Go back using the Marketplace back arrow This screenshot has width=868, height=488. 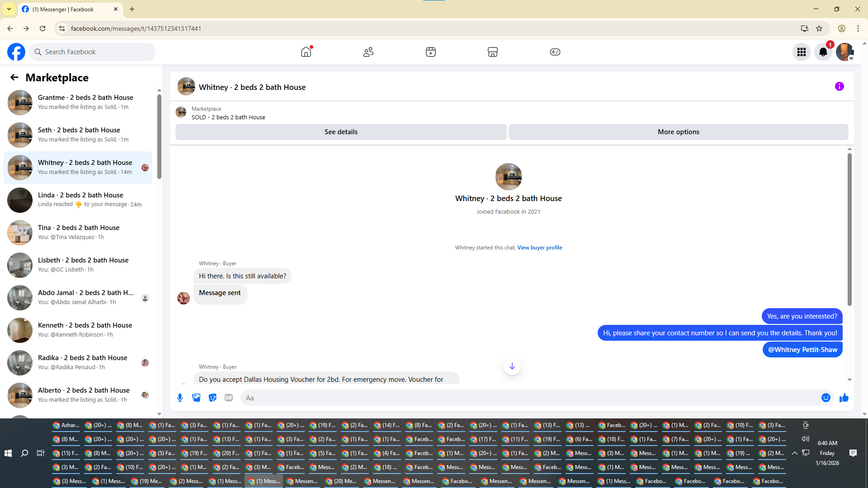coord(14,78)
